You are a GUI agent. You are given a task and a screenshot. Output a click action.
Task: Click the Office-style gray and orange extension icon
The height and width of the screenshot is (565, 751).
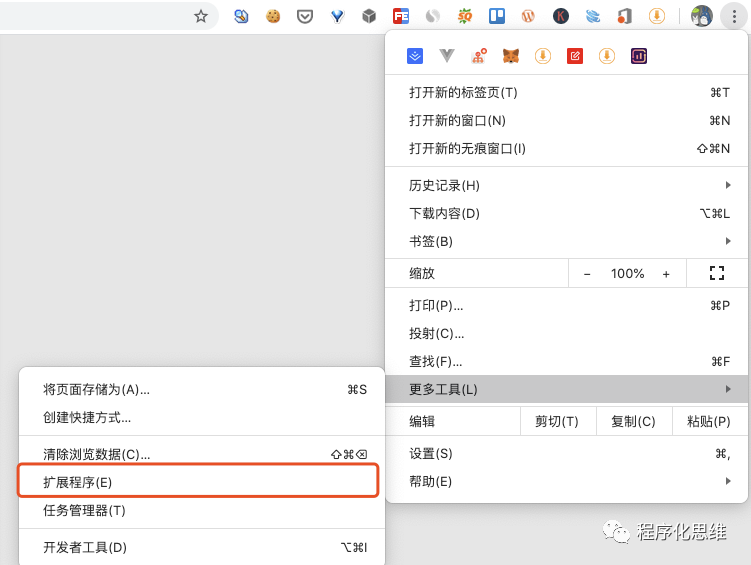click(x=625, y=16)
